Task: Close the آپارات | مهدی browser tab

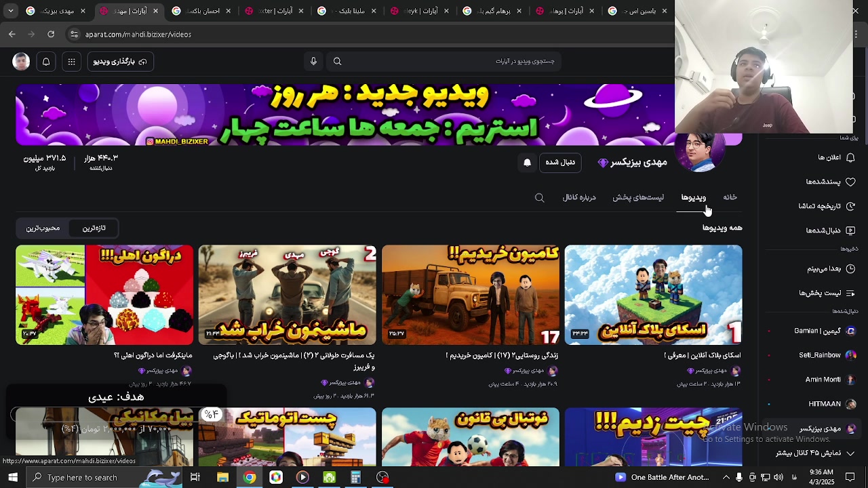Action: point(155,11)
